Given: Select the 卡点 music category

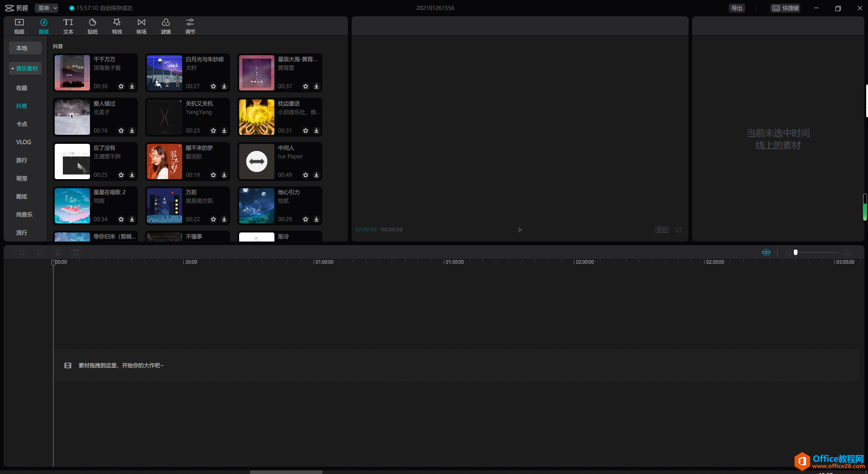Looking at the screenshot, I should (22, 124).
